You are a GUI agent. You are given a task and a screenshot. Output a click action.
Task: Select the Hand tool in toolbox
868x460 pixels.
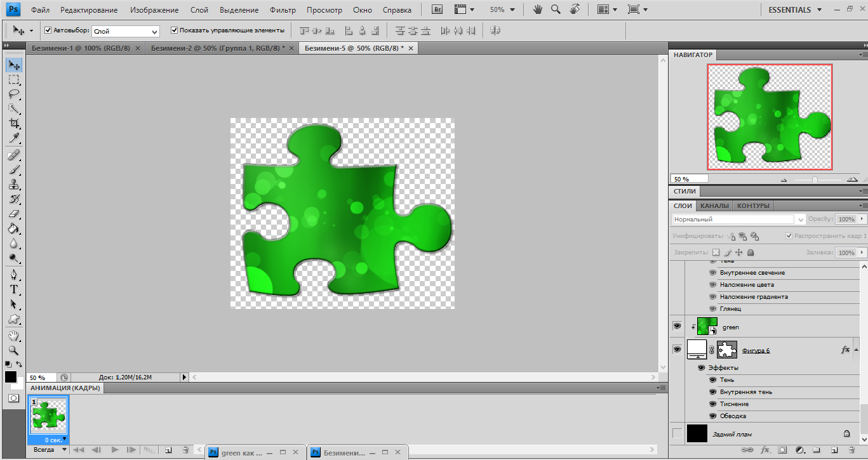(14, 336)
